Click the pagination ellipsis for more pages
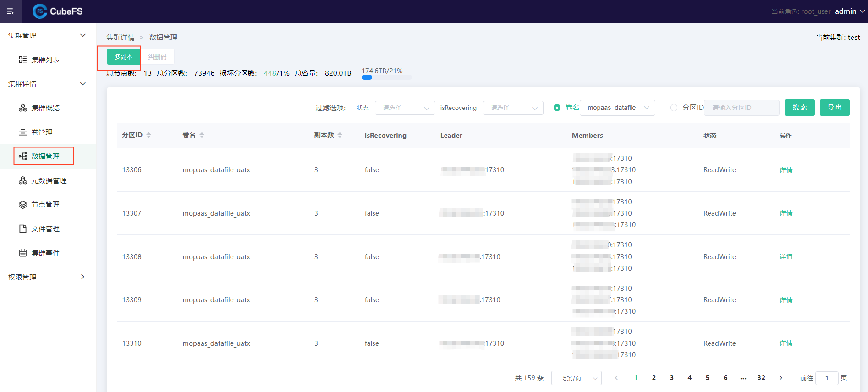The width and height of the screenshot is (868, 392). (743, 378)
